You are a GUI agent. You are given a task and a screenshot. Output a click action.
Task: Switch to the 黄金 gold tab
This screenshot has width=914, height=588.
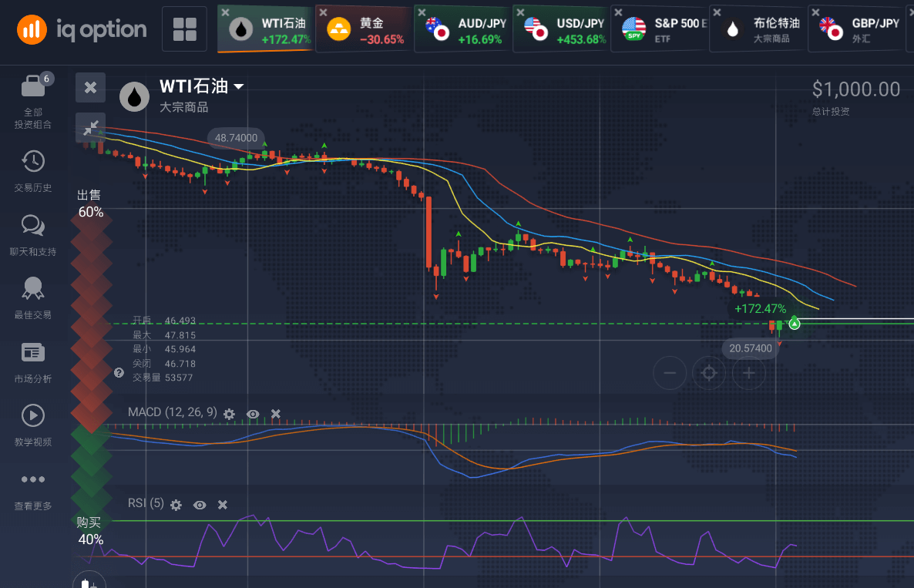[364, 29]
